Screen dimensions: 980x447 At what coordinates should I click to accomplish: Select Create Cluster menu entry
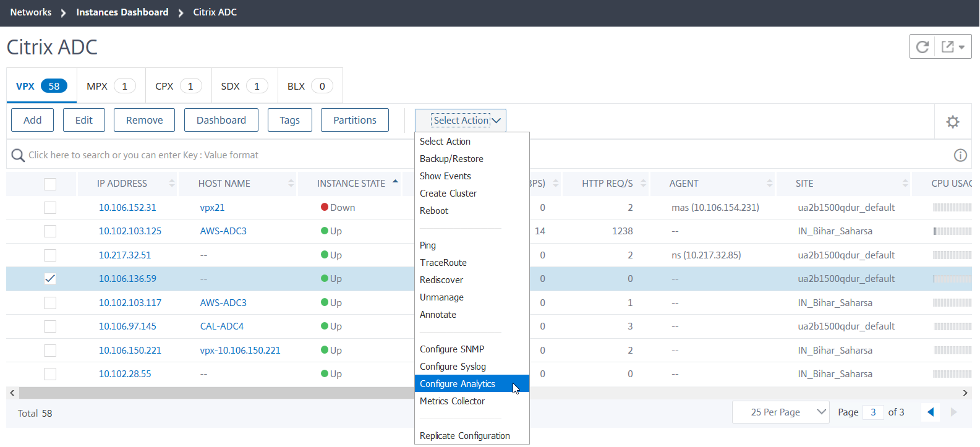coord(472,194)
